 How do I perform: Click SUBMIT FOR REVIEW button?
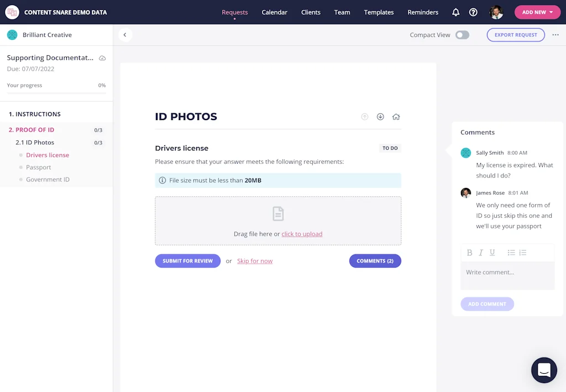click(x=187, y=260)
